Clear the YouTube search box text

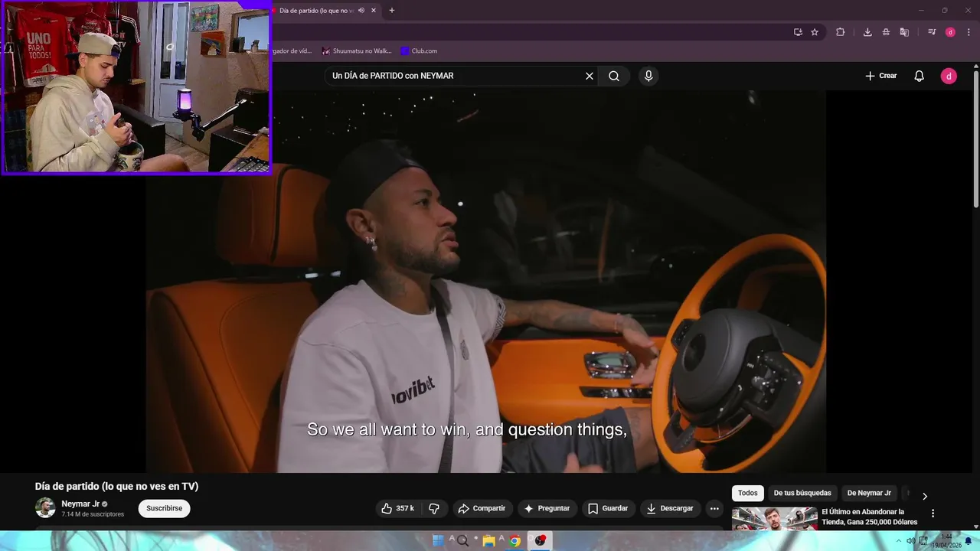(x=590, y=76)
